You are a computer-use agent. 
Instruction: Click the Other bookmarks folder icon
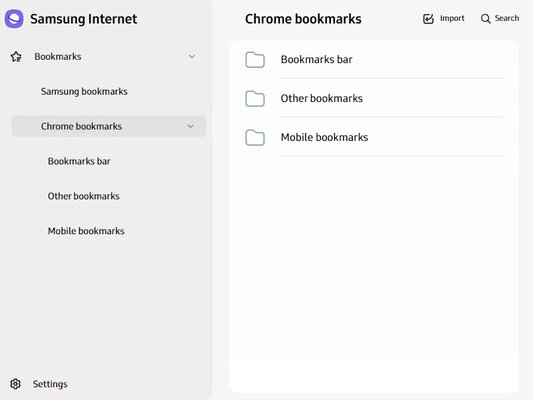coord(255,99)
